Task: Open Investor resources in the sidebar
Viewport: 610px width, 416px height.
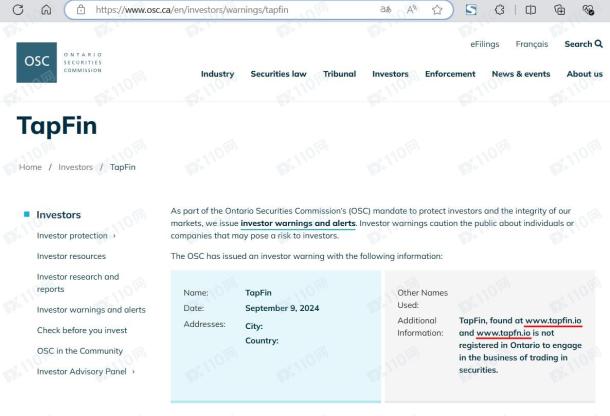Action: (71, 256)
